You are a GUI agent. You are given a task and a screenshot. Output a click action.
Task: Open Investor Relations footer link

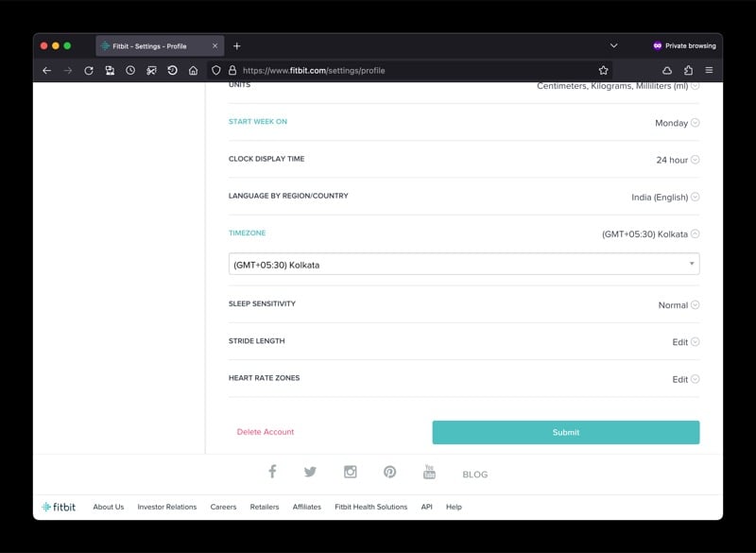tap(167, 507)
